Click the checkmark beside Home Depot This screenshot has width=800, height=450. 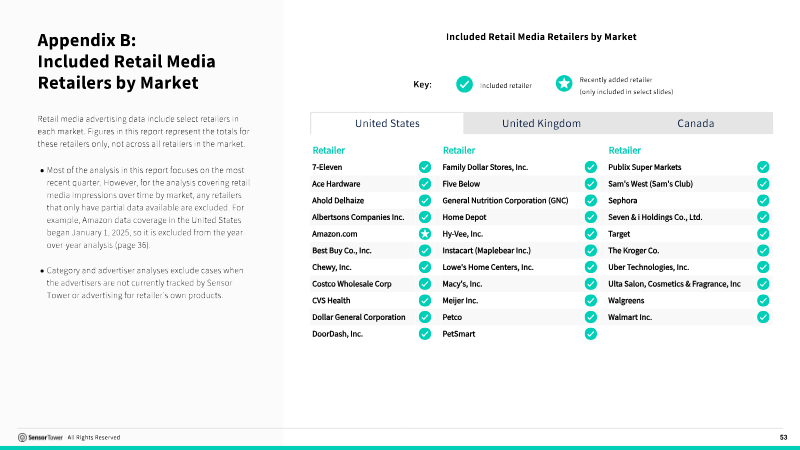click(x=590, y=217)
